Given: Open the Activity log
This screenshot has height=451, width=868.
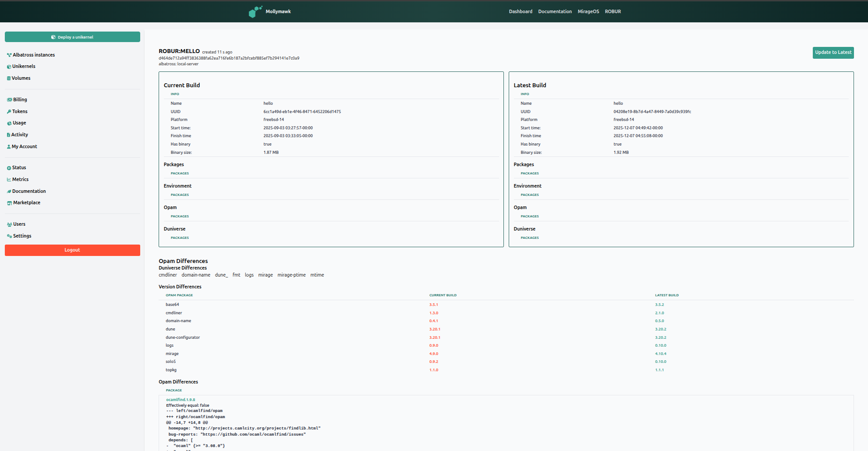Looking at the screenshot, I should (x=20, y=135).
